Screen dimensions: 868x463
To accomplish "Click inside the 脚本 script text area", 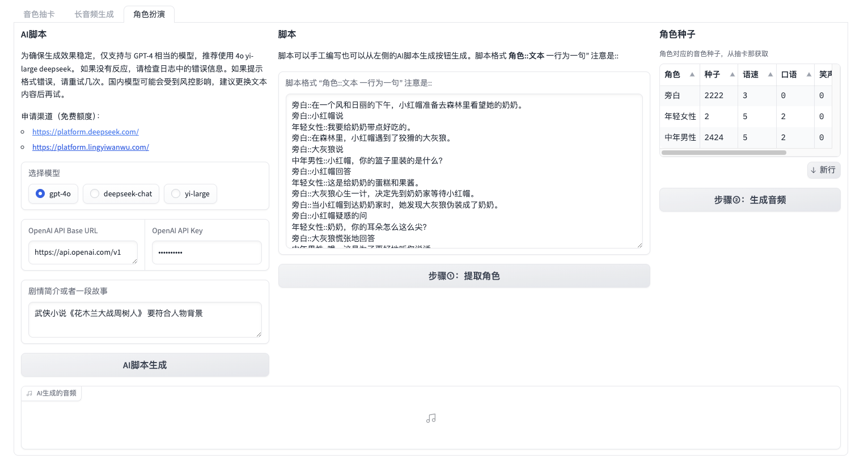I will click(464, 171).
